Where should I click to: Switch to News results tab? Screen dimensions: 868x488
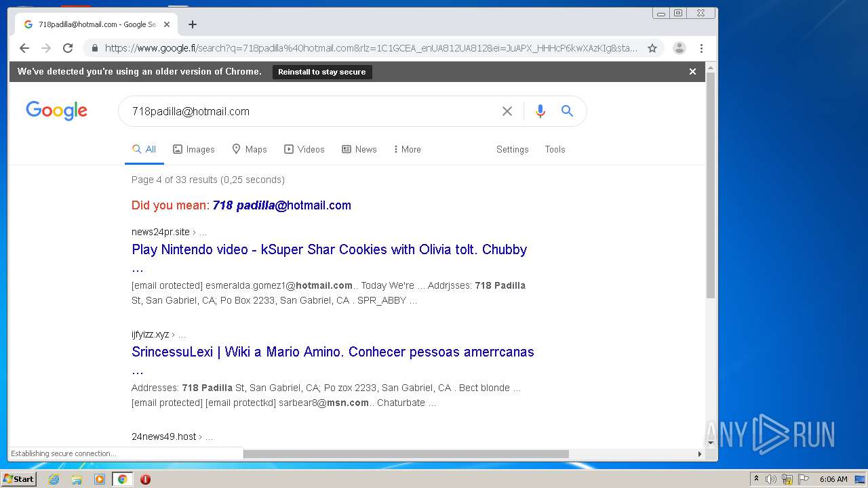coord(359,149)
